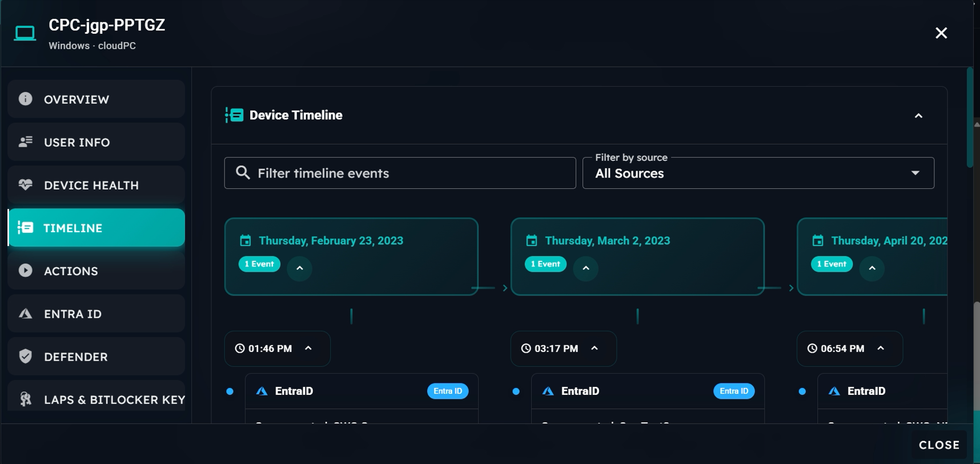Image resolution: width=980 pixels, height=464 pixels.
Task: Click the Device Timeline list icon
Action: [x=234, y=115]
